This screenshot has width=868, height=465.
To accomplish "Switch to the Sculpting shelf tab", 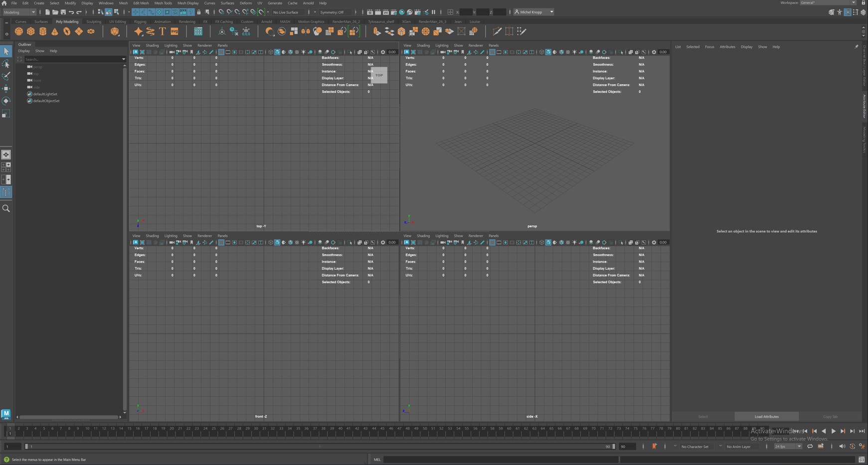I will click(x=94, y=21).
